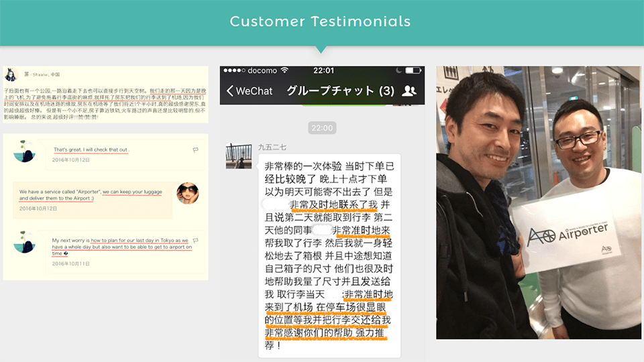Viewport: 644px width, 362px height.
Task: Click the Airporter logo on the held sign
Action: (x=567, y=235)
